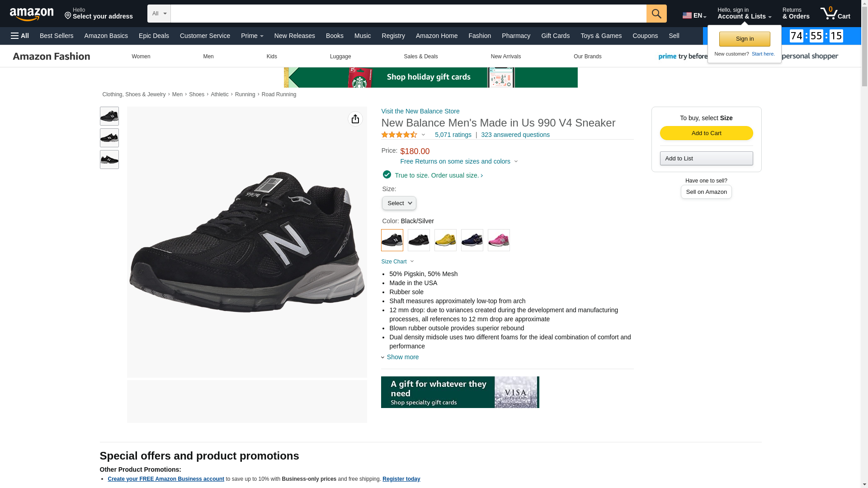Open the Women tab in Amazon Fashion
Viewport: 868px width, 488px height.
tap(141, 56)
